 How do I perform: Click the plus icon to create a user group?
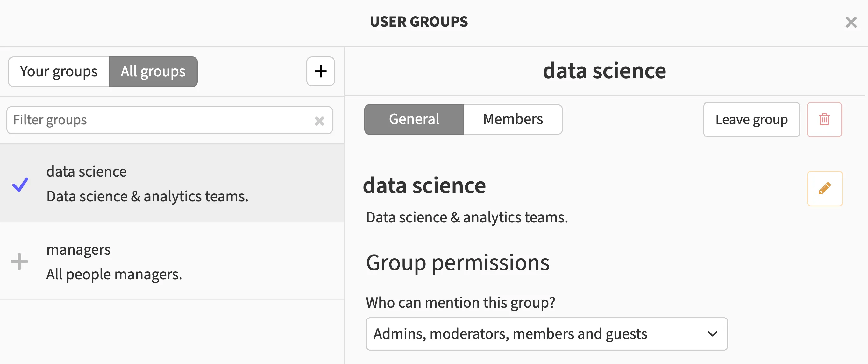click(x=320, y=71)
